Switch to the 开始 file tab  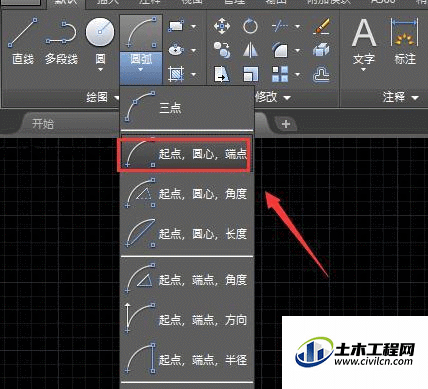point(43,124)
